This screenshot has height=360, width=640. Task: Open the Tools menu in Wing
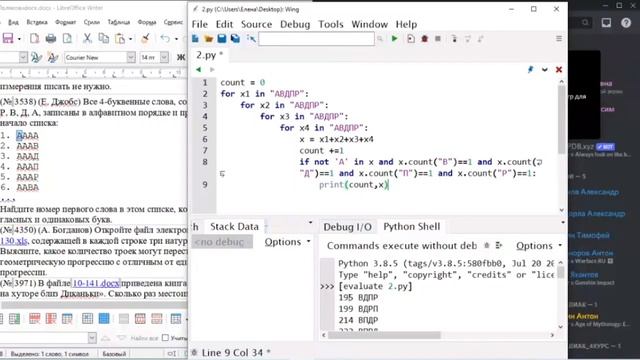pyautogui.click(x=331, y=24)
